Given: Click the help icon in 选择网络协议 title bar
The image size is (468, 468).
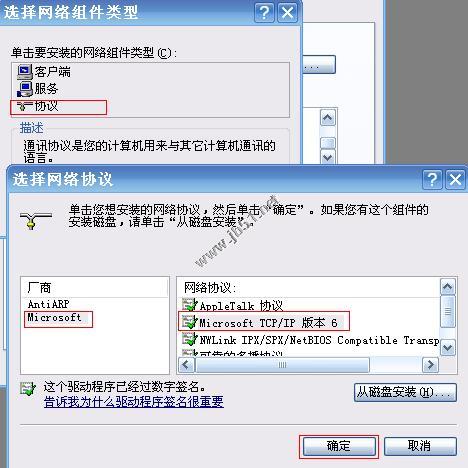Looking at the screenshot, I should [x=432, y=180].
